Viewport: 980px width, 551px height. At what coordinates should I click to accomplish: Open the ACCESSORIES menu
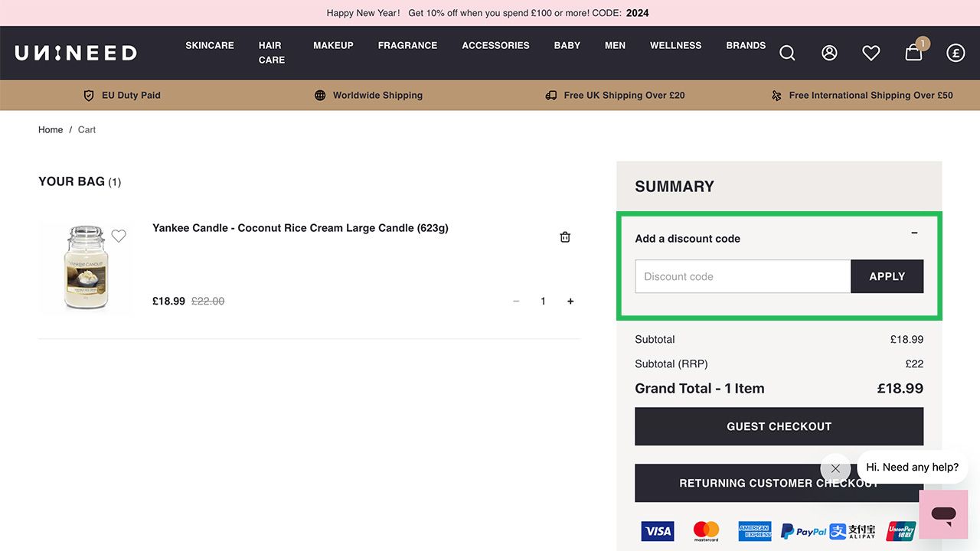click(495, 45)
